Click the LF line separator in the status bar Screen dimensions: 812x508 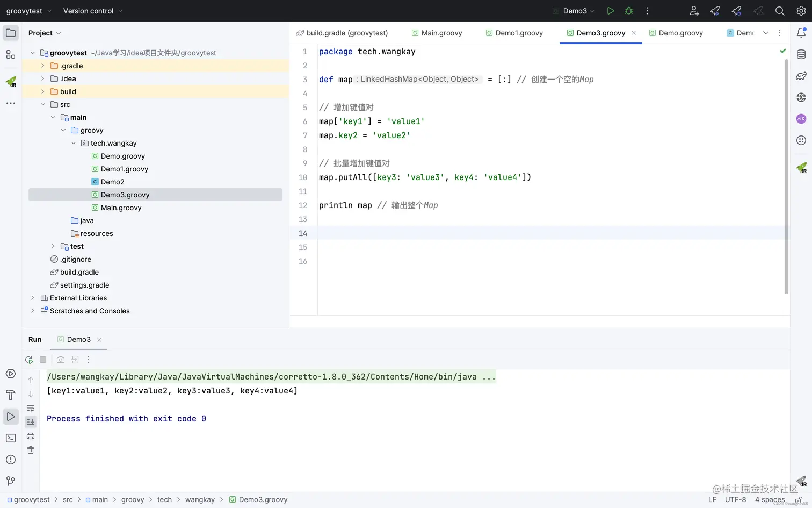712,499
